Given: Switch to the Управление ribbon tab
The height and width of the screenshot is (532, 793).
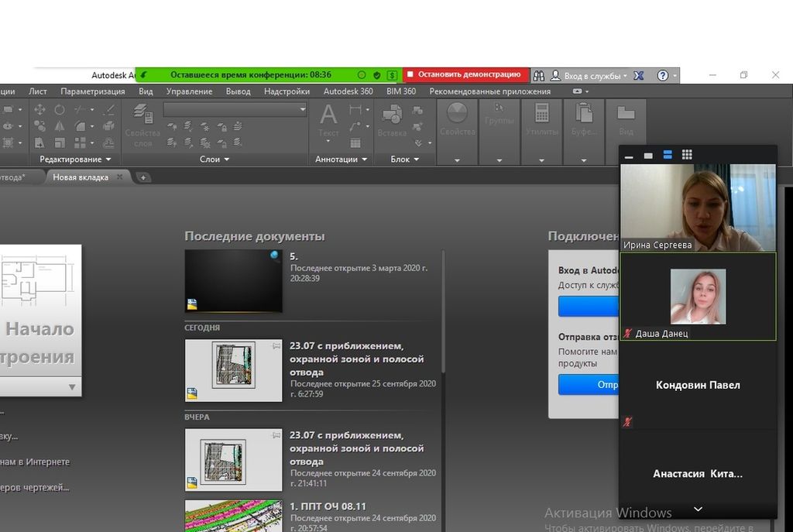Looking at the screenshot, I should click(x=189, y=91).
